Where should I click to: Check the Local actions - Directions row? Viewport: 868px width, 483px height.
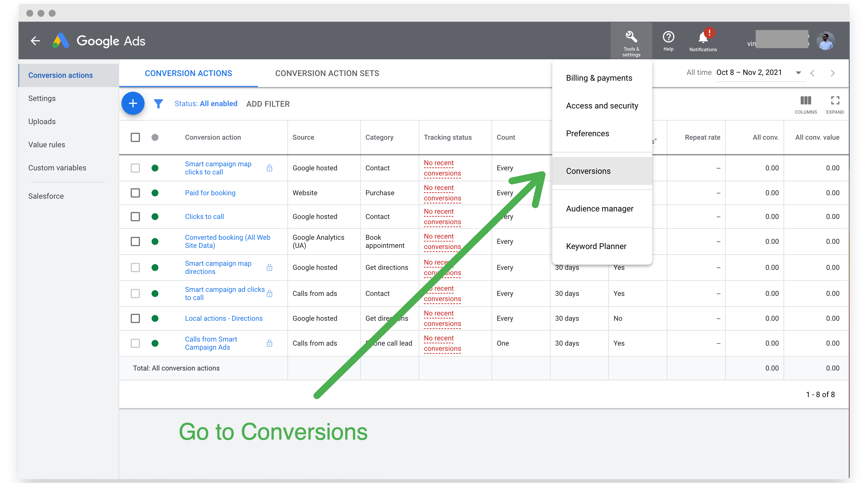click(x=135, y=318)
